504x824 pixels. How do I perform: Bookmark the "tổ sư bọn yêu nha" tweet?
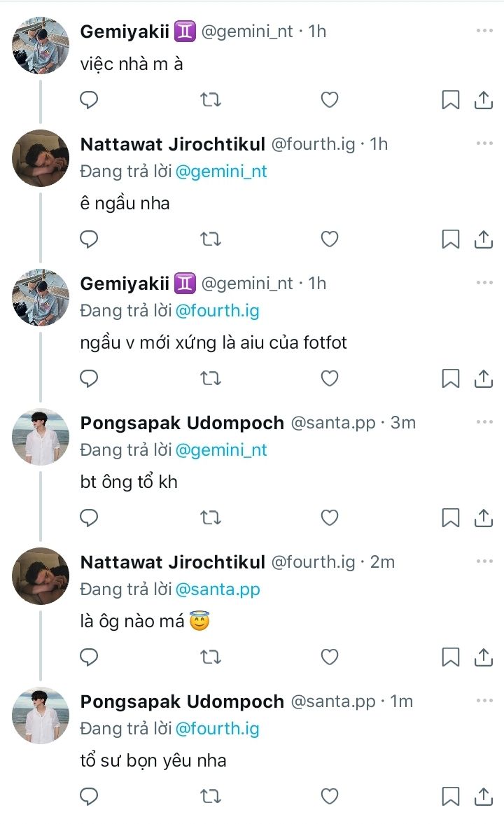[450, 796]
